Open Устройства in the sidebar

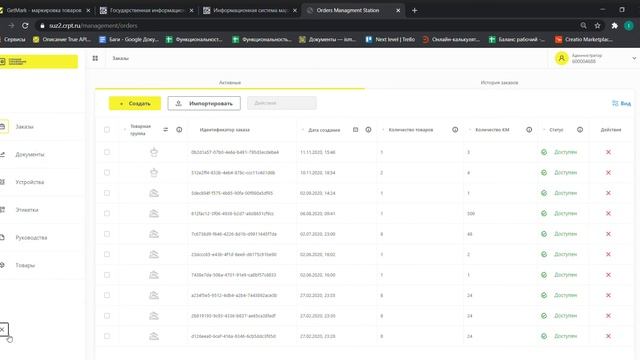(30, 182)
